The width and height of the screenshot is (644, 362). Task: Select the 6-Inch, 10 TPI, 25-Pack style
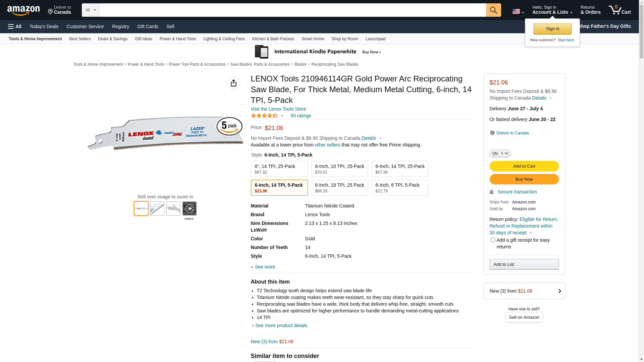[339, 169]
